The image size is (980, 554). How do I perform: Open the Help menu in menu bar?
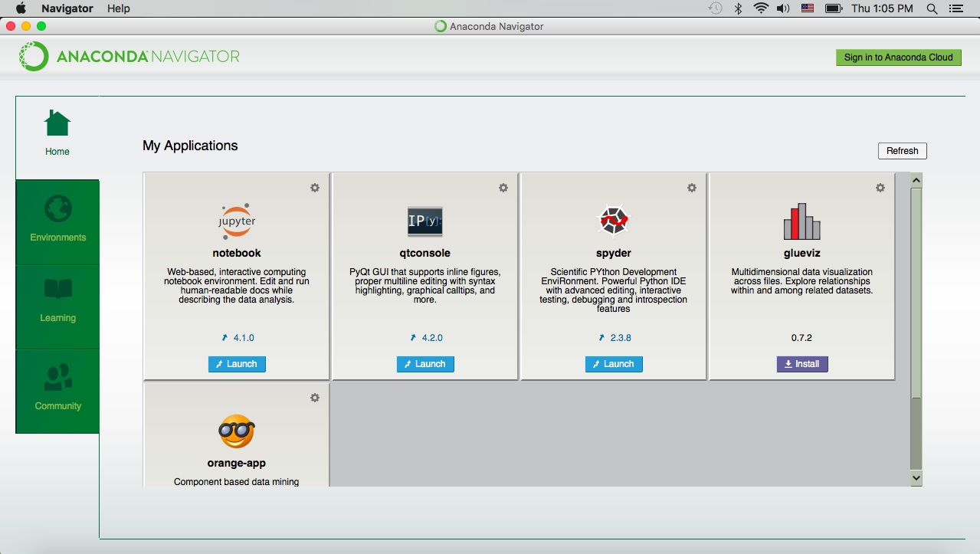[119, 8]
